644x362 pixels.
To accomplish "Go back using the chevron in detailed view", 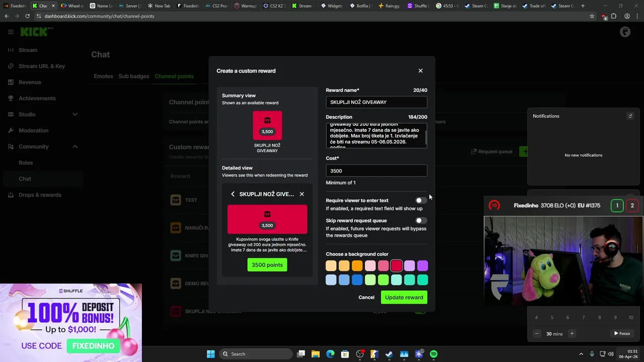I will (232, 194).
